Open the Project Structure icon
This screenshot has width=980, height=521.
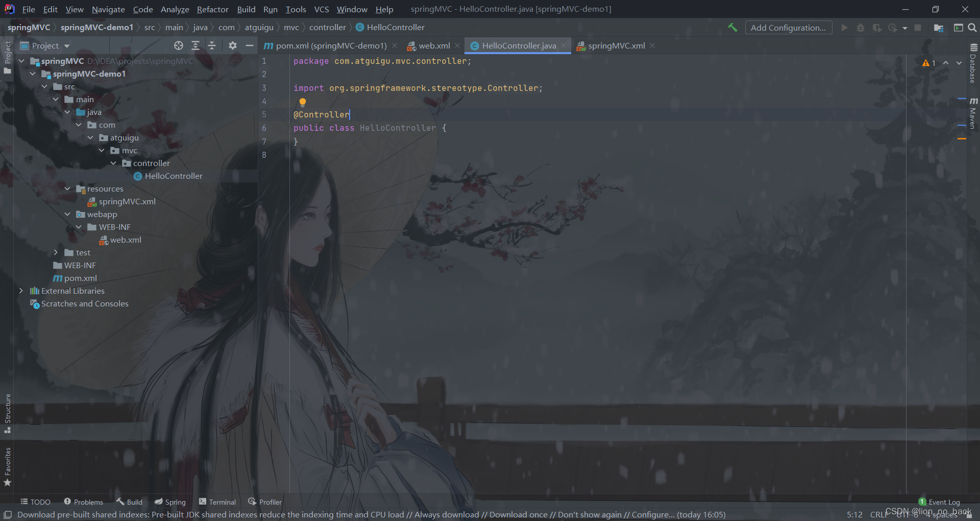click(x=938, y=28)
